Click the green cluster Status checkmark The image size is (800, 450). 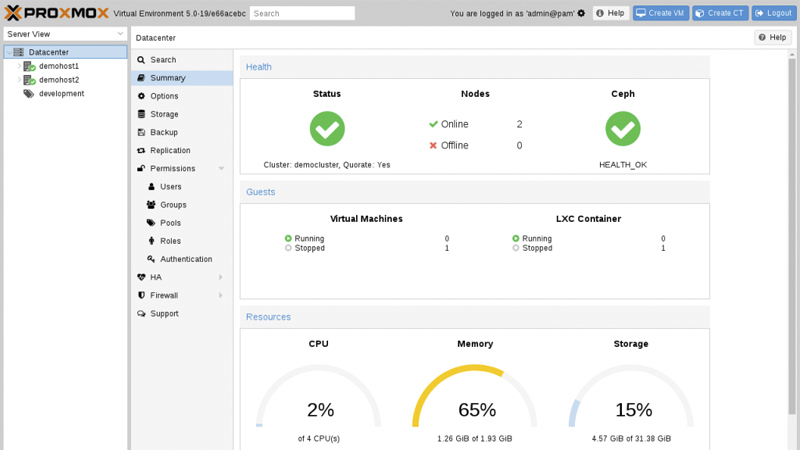(x=327, y=129)
